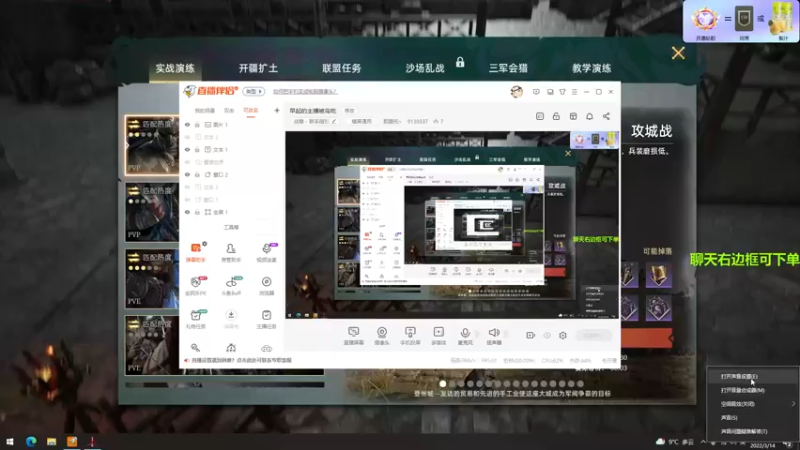Click the record video icon beside settings
Viewport: 800px width, 450px height.
tap(531, 335)
